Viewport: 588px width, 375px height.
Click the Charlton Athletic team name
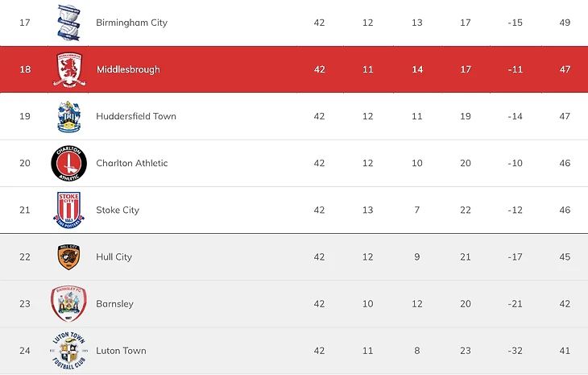(131, 163)
